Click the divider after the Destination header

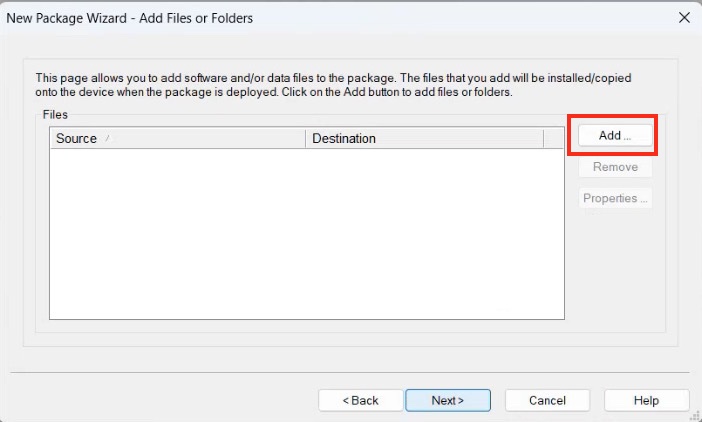pyautogui.click(x=543, y=139)
